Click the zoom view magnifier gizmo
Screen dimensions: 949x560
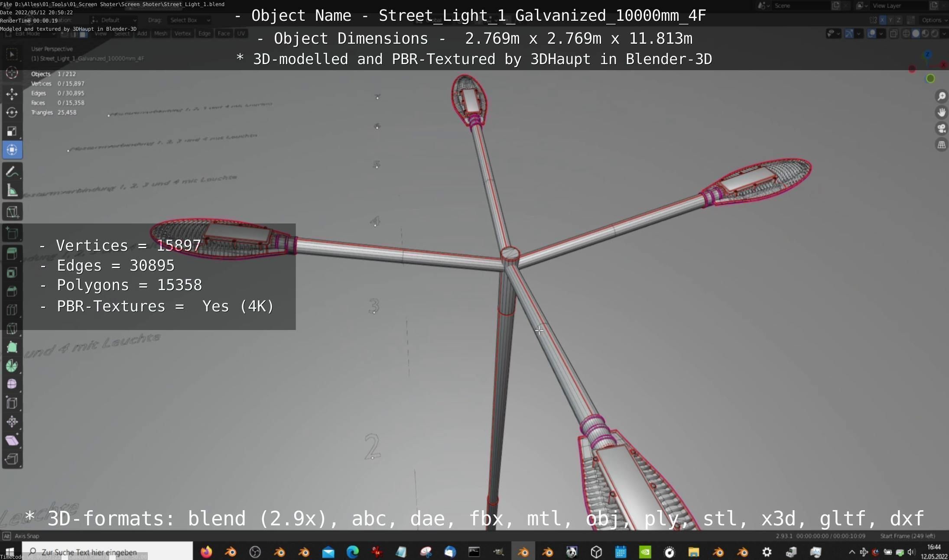coord(941,96)
